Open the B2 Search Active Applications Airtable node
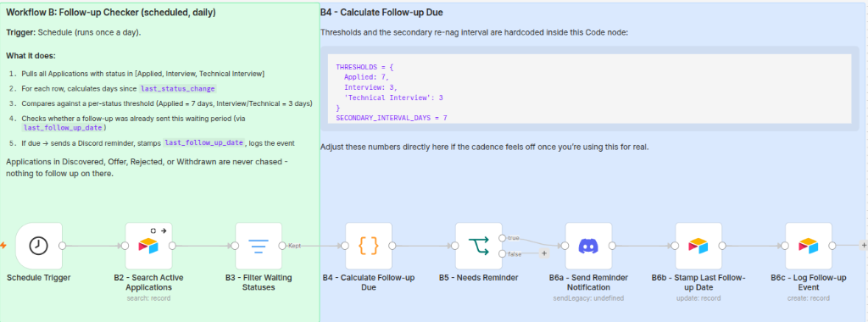868x322 pixels. (148, 246)
